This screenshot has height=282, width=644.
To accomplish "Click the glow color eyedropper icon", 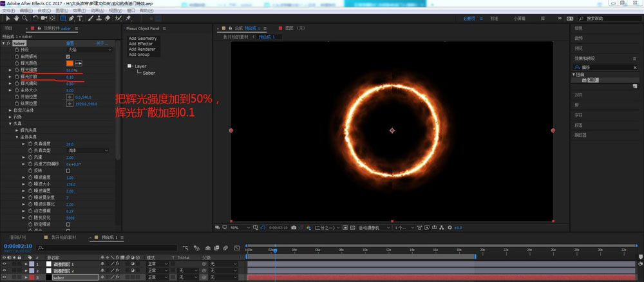I will click(79, 63).
